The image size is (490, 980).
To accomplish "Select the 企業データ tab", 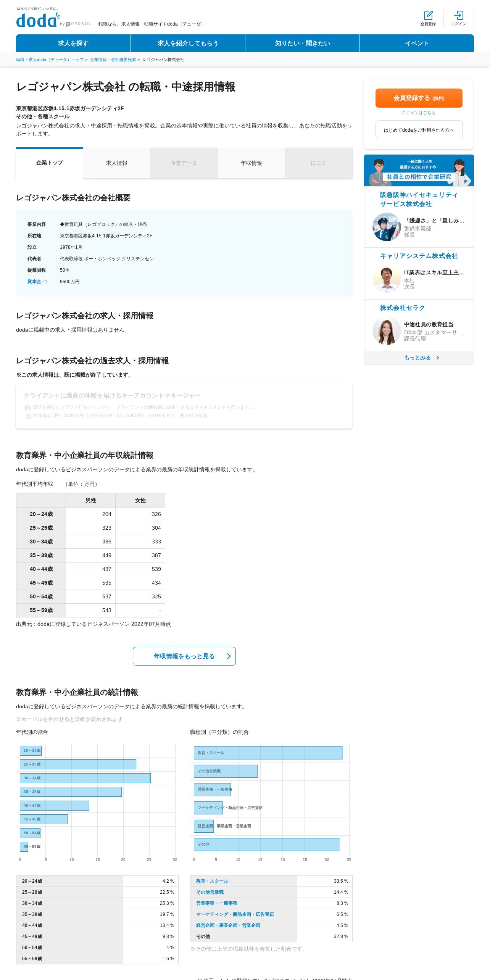I will [x=184, y=163].
